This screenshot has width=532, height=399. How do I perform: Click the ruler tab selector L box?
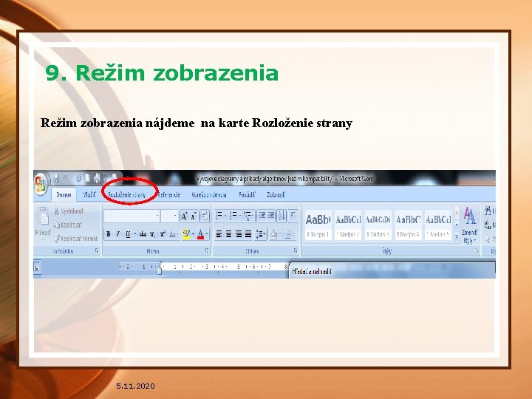(x=37, y=267)
